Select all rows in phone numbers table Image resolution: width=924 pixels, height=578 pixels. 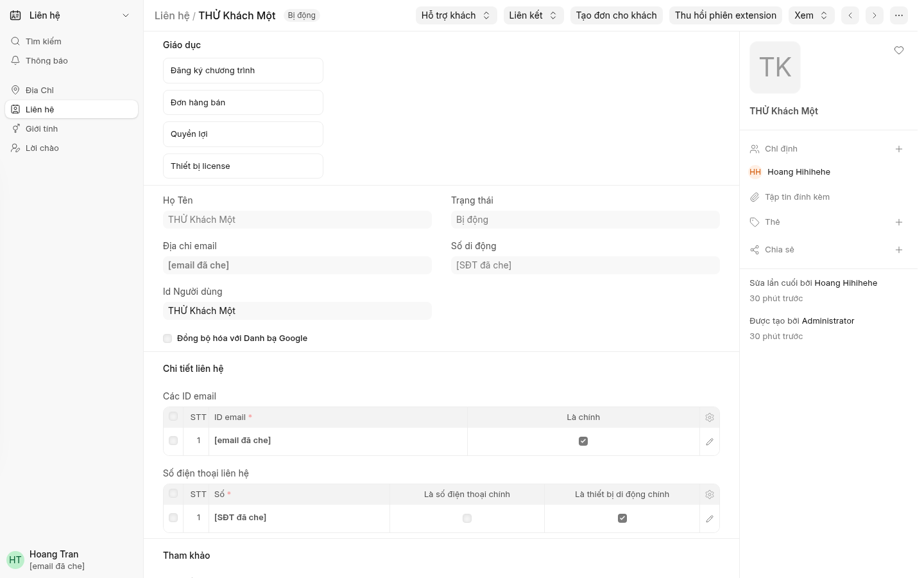[x=173, y=494]
